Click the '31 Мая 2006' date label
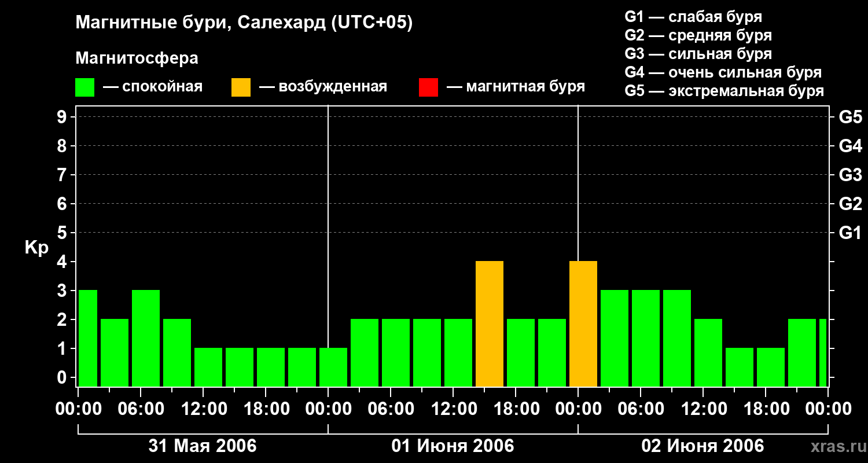Screen dimensions: 868x463 point(203,446)
